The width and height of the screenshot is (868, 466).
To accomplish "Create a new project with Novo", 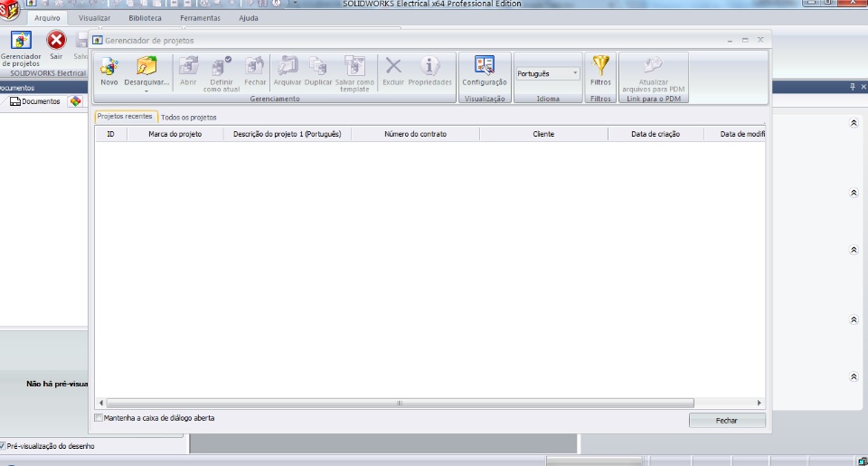I will [109, 71].
